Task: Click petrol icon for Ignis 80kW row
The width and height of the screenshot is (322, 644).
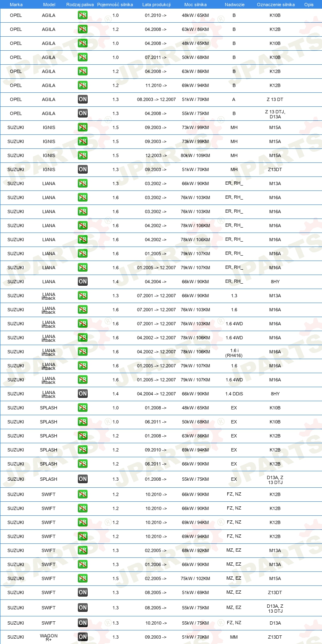Action: click(83, 155)
